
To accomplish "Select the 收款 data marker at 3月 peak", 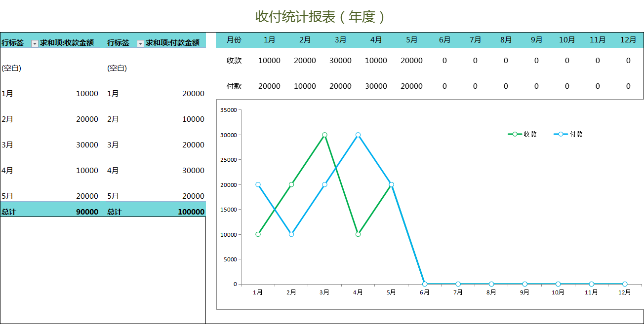I will click(324, 134).
